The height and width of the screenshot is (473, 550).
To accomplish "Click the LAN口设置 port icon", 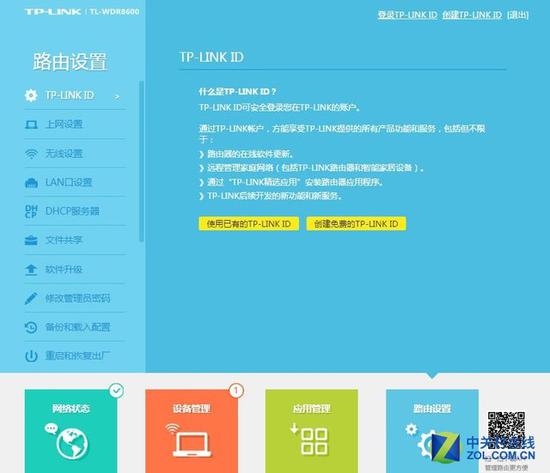I will [x=31, y=183].
